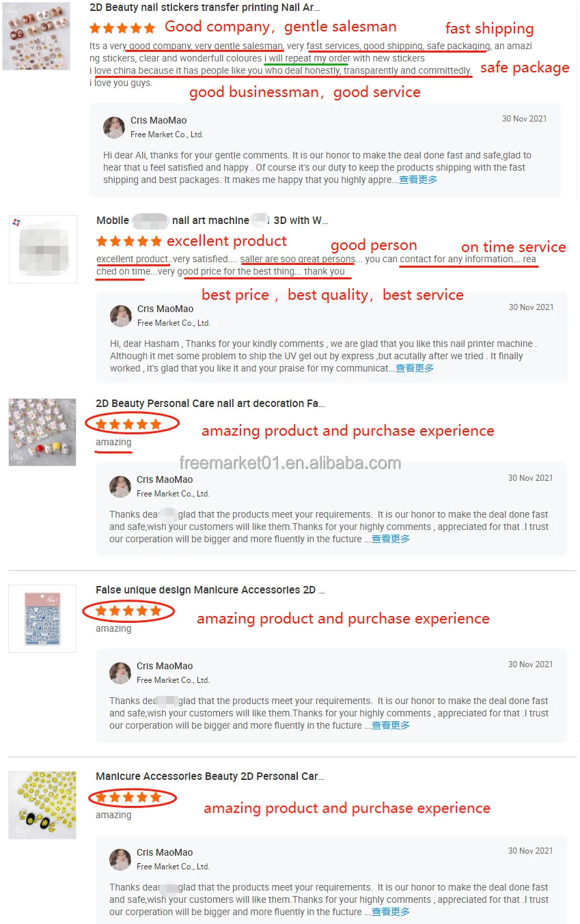Click Cris MaoMao's avatar in the reply to Hasham
This screenshot has width=580, height=924.
pos(121,316)
